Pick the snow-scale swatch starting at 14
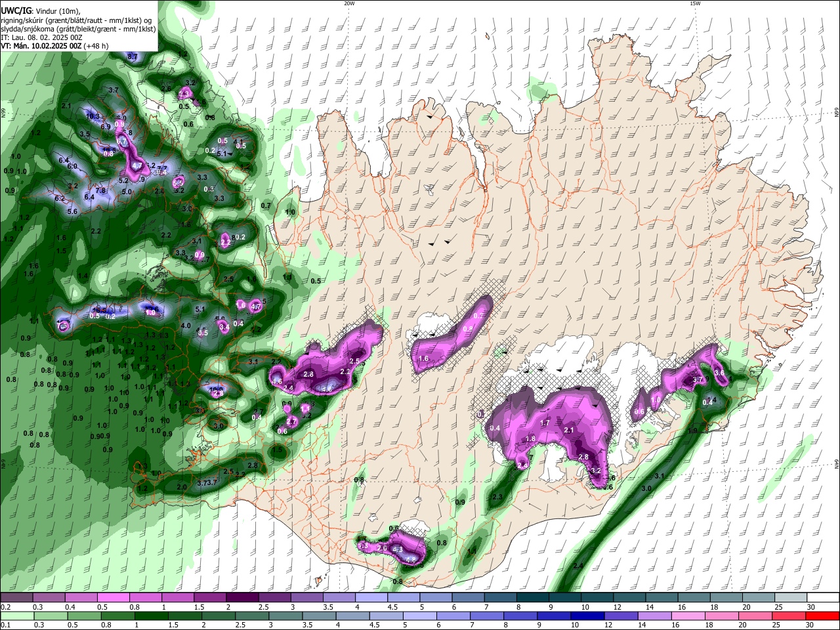The width and height of the screenshot is (840, 630). [x=661, y=598]
